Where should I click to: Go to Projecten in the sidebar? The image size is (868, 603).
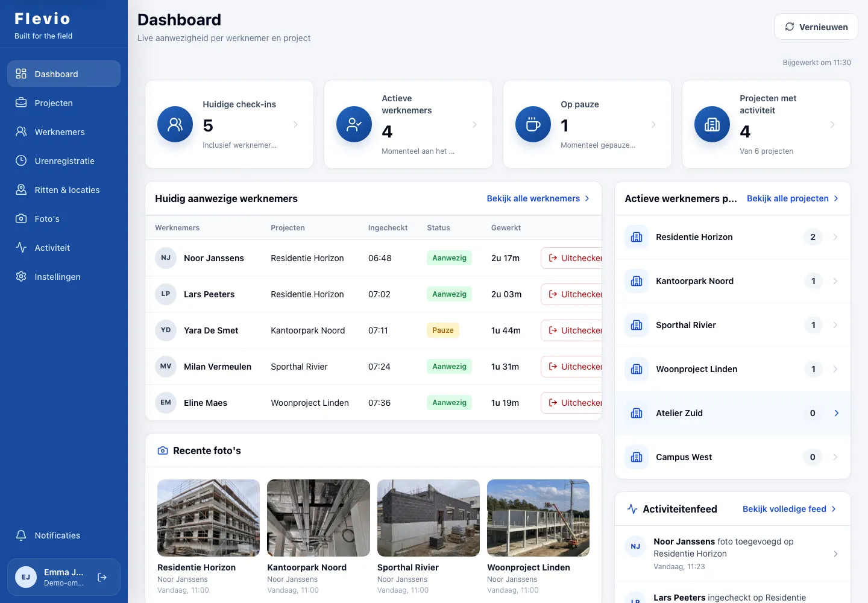64,103
